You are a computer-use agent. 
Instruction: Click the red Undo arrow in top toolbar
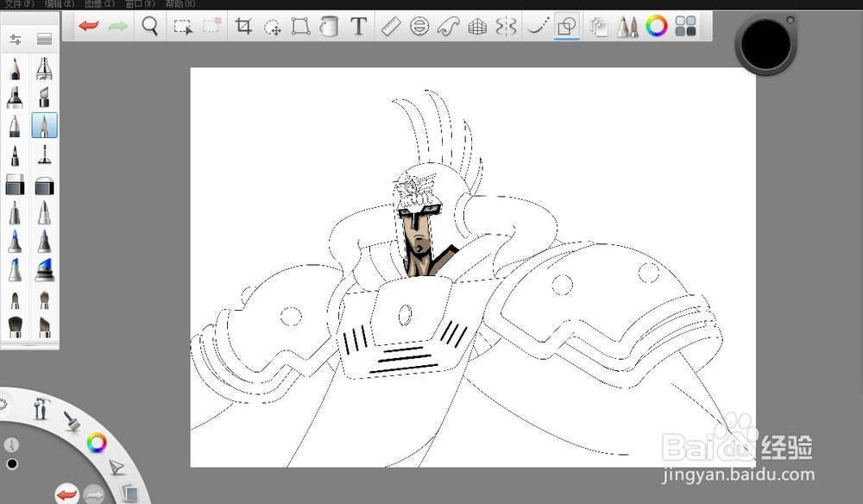pyautogui.click(x=89, y=26)
